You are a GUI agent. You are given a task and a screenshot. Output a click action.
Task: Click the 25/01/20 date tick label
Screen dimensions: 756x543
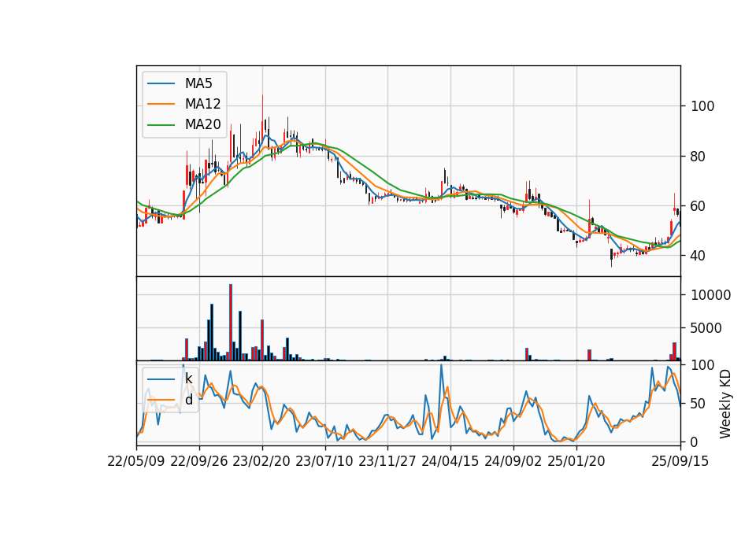coord(576,462)
